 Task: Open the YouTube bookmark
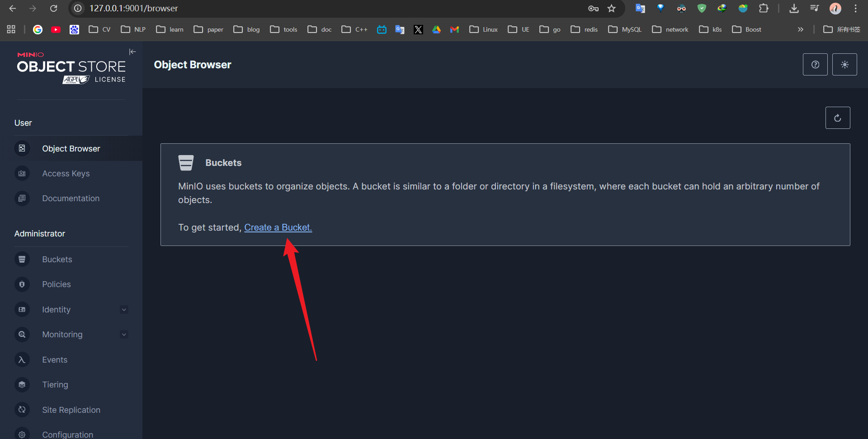click(56, 29)
